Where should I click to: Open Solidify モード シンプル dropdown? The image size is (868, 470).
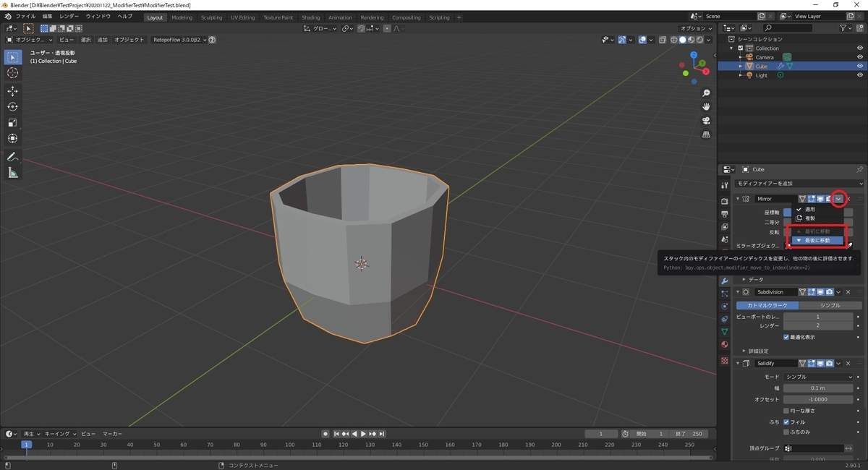[x=819, y=377]
